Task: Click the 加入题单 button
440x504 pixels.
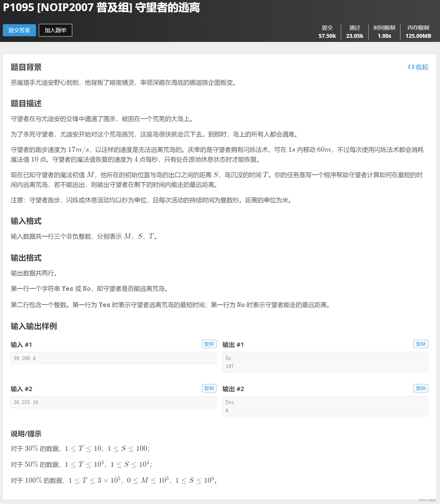Action: pyautogui.click(x=55, y=30)
